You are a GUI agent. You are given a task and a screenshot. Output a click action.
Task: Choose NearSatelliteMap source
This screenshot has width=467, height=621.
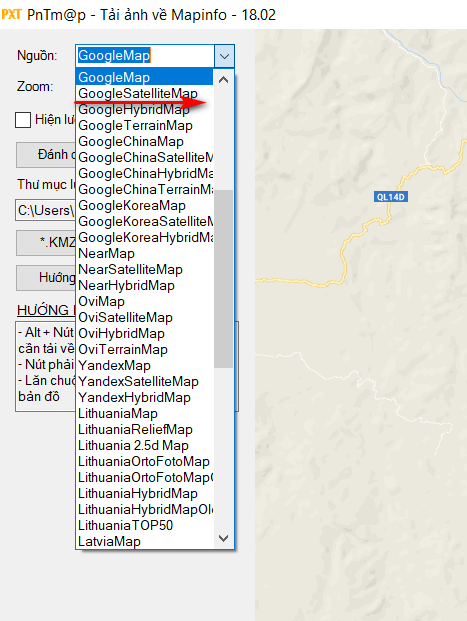(145, 269)
